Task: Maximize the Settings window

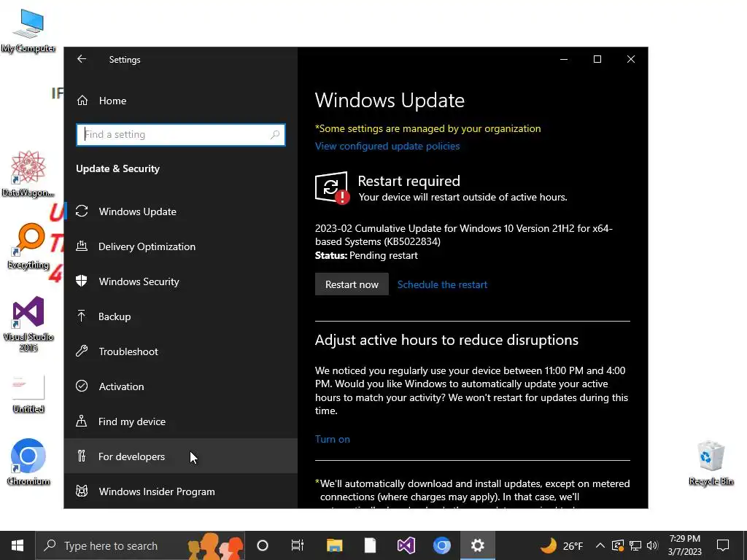Action: coord(597,59)
